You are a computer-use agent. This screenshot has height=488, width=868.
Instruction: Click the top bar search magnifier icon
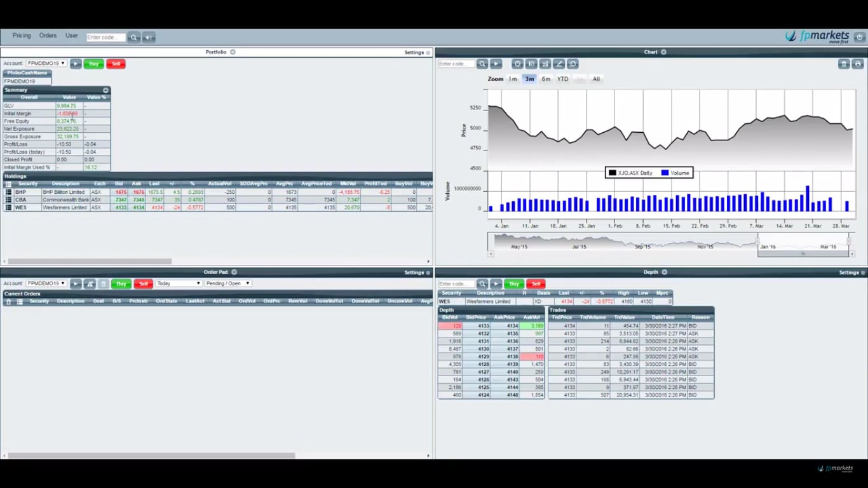pos(133,37)
